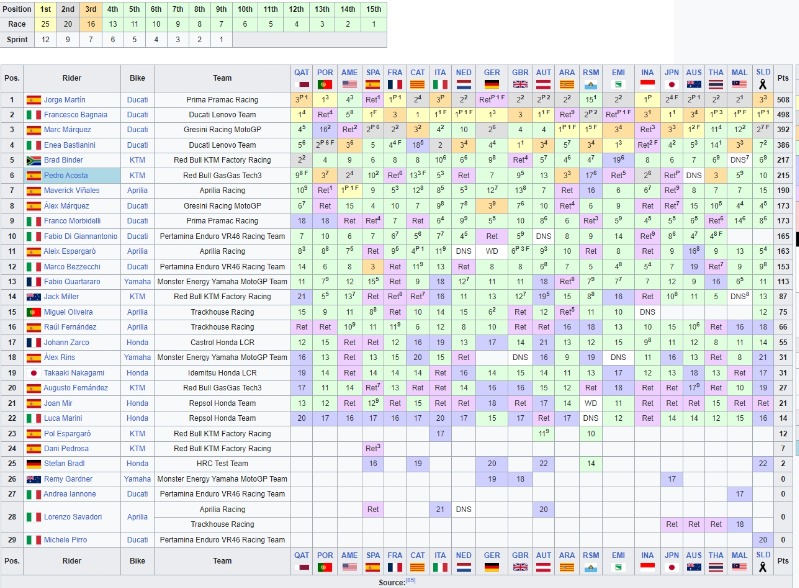Select Francesco Bagnaia's 498 points total cell
799x588 pixels.
click(783, 115)
